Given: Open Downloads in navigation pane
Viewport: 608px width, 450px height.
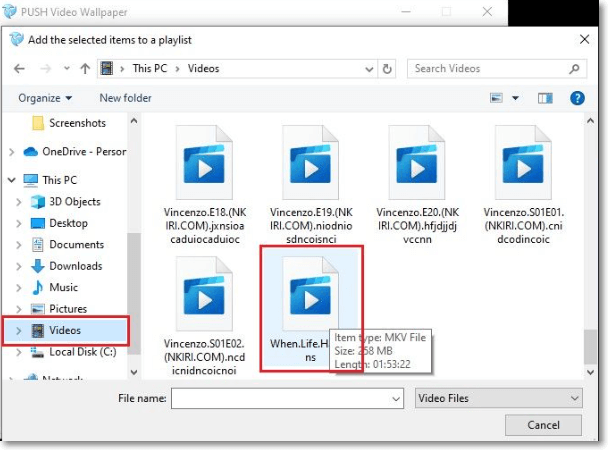Looking at the screenshot, I should pyautogui.click(x=67, y=266).
